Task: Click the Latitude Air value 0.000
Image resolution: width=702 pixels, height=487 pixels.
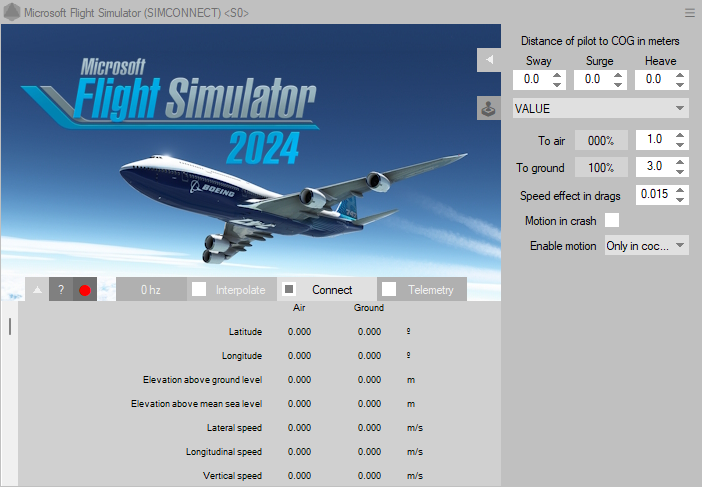Action: [300, 332]
